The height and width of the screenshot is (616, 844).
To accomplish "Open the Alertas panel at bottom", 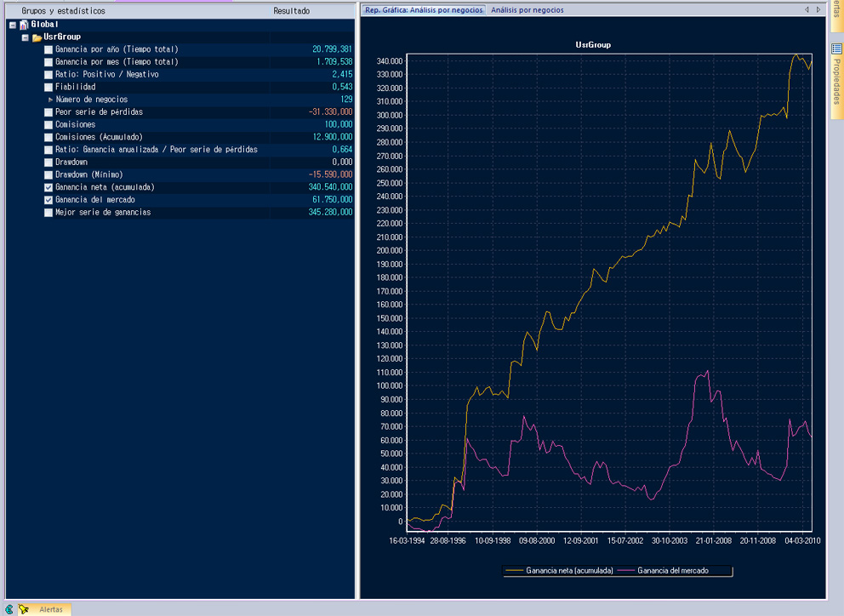I will [50, 609].
